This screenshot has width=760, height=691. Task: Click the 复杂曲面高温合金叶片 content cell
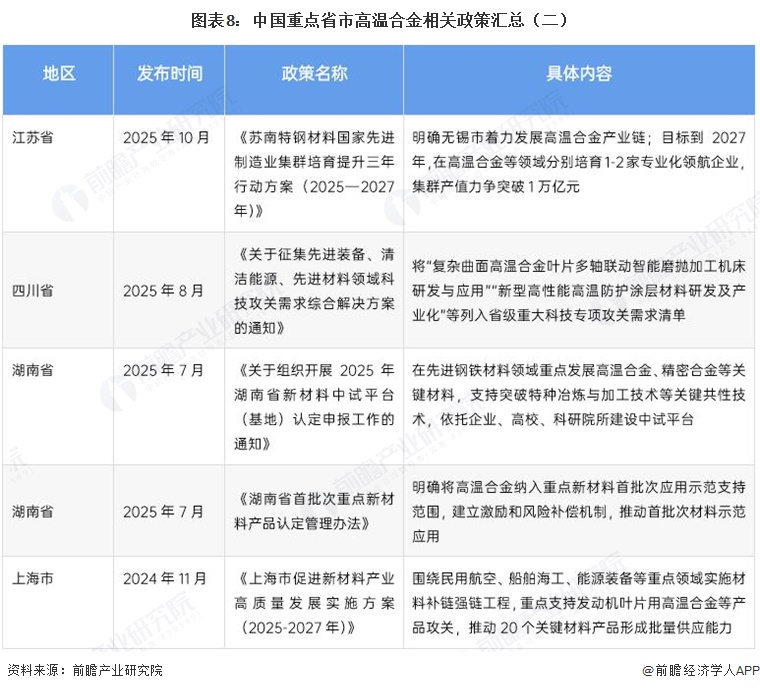pyautogui.click(x=579, y=291)
